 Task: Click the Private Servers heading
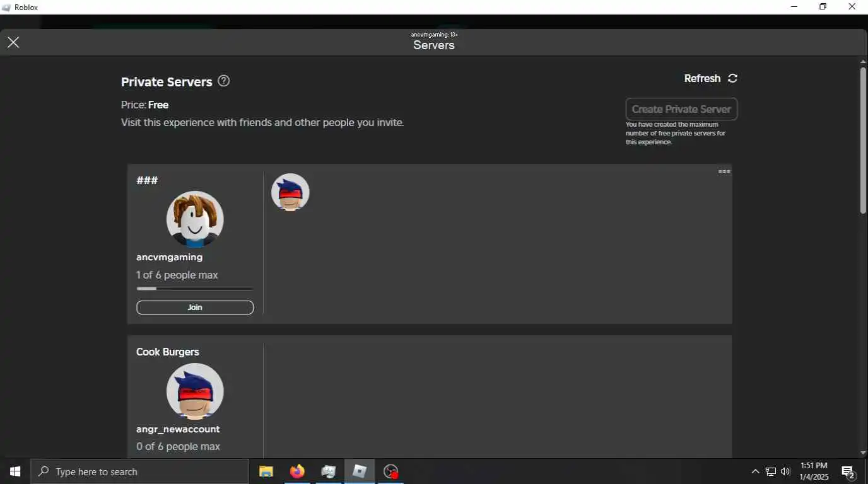click(x=167, y=82)
